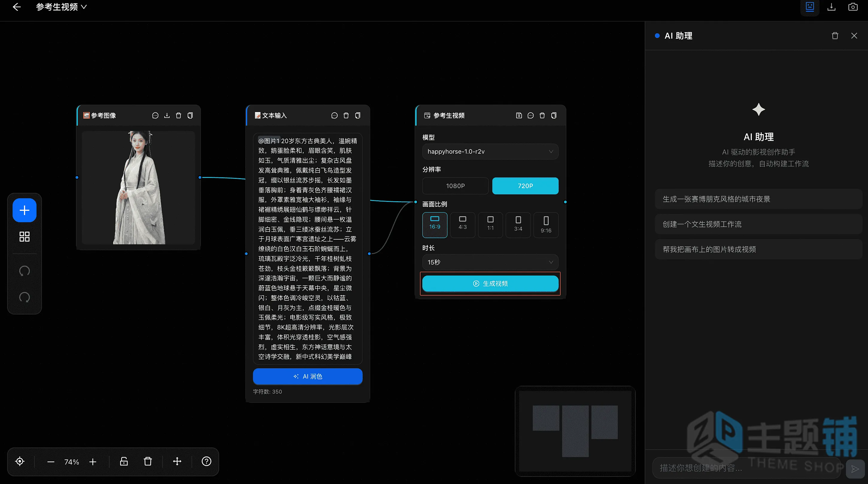The height and width of the screenshot is (484, 868).
Task: Click the 文本输入 node header title
Action: pos(274,116)
